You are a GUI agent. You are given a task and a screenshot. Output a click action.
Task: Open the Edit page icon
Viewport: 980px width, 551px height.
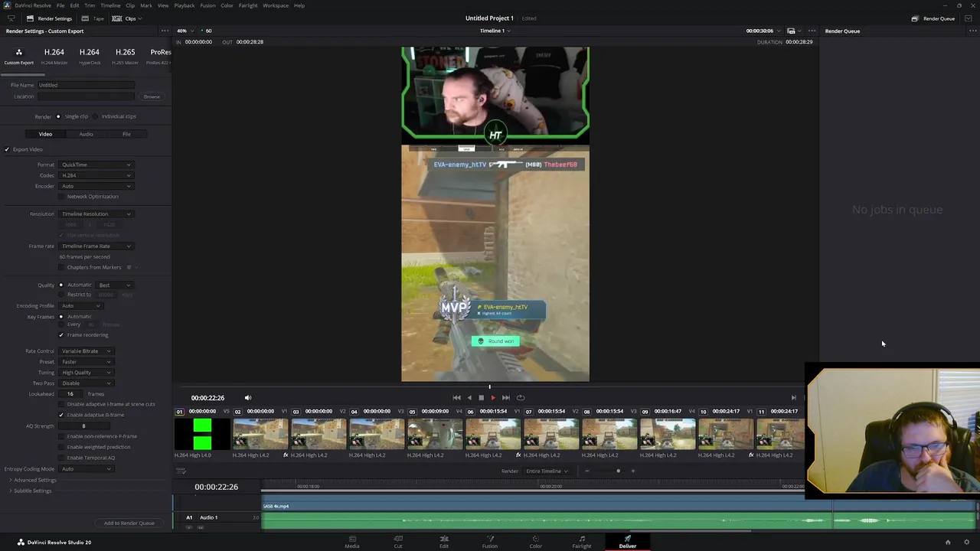[x=444, y=541]
